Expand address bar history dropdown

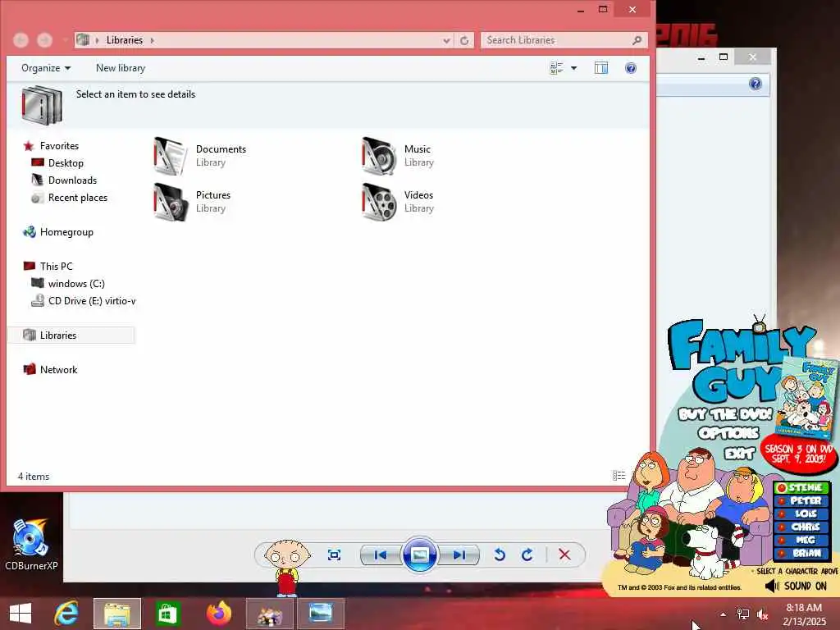(446, 40)
